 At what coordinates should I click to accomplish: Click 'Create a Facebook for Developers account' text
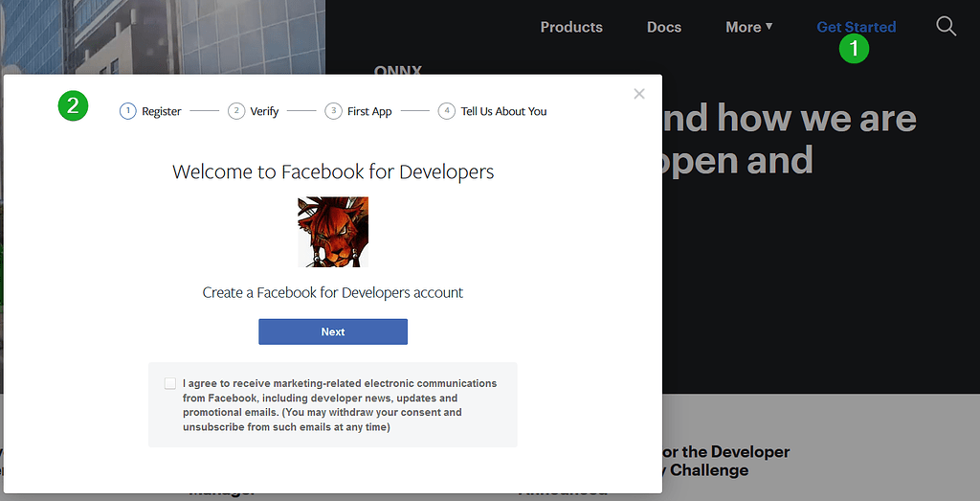(x=332, y=293)
